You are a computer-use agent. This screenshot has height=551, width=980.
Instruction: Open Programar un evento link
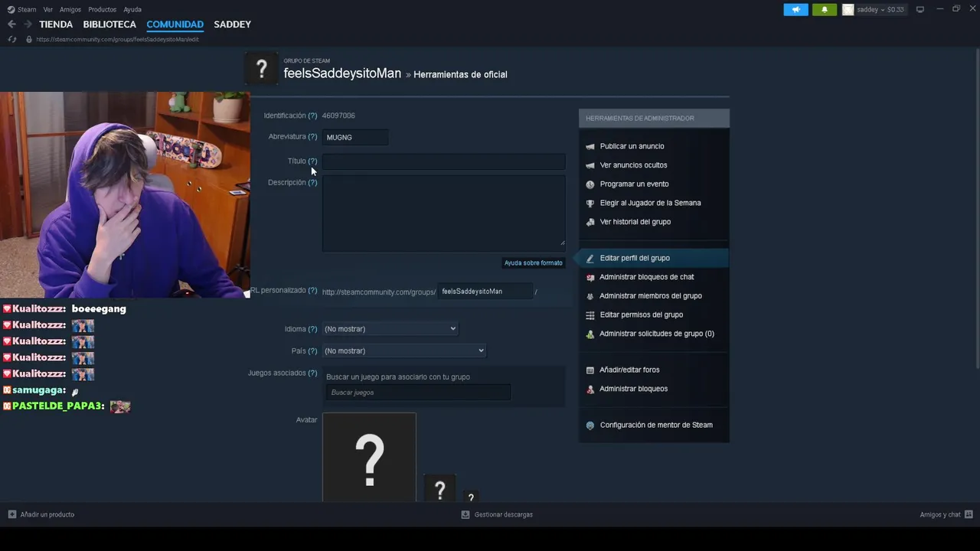(x=635, y=184)
